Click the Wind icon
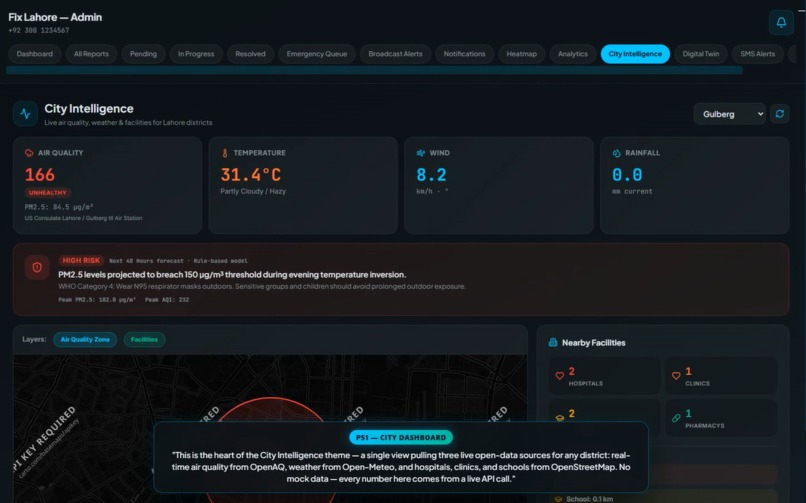Image resolution: width=806 pixels, height=503 pixels. point(420,153)
